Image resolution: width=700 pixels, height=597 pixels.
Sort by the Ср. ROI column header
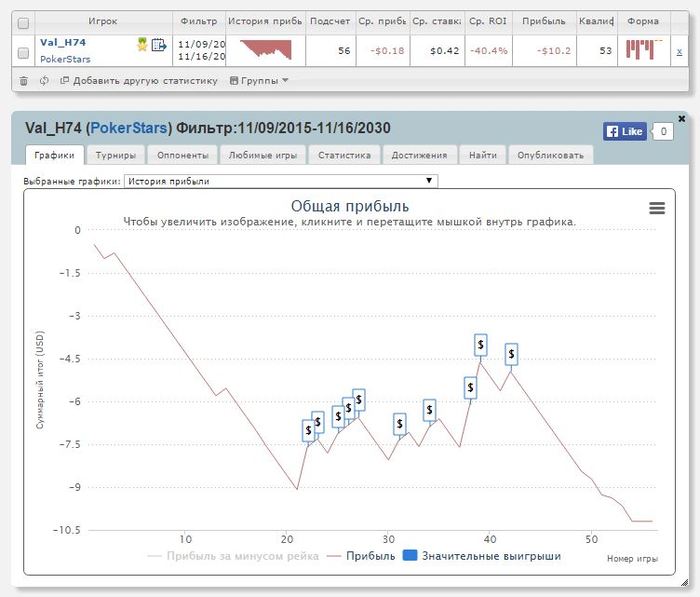point(488,21)
